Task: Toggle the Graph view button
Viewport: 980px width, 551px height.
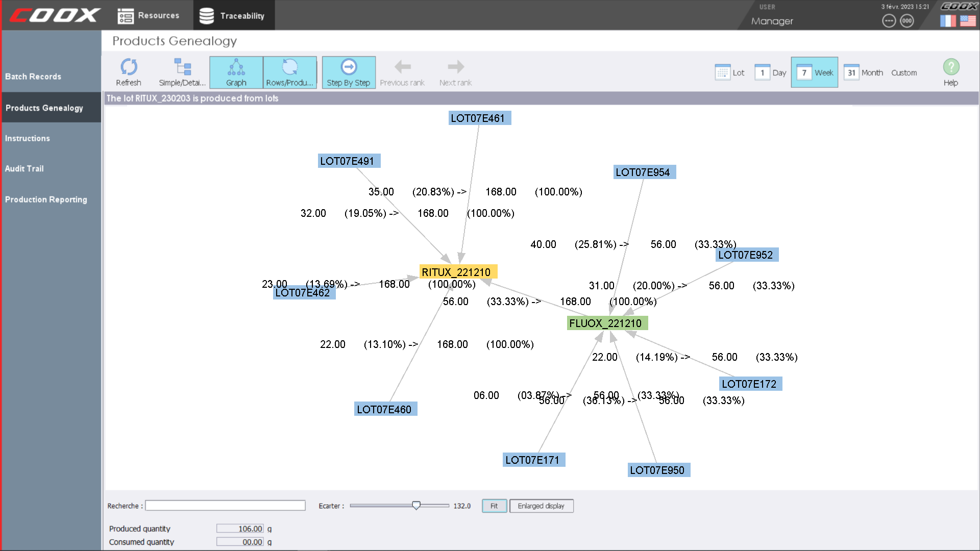Action: pyautogui.click(x=236, y=72)
